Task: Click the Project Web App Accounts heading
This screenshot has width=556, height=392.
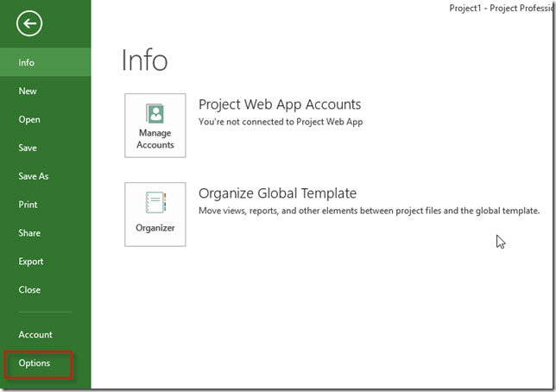Action: 280,104
